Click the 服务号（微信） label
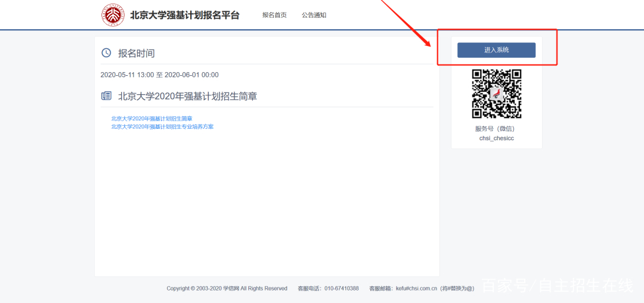 coord(496,129)
